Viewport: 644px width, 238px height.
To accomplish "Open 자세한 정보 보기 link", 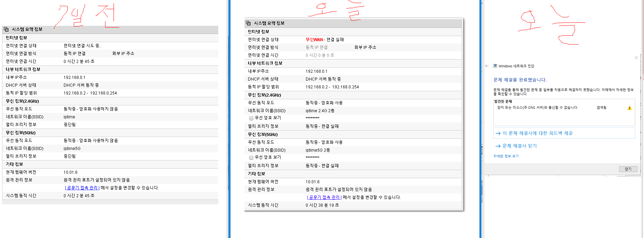I will point(506,156).
